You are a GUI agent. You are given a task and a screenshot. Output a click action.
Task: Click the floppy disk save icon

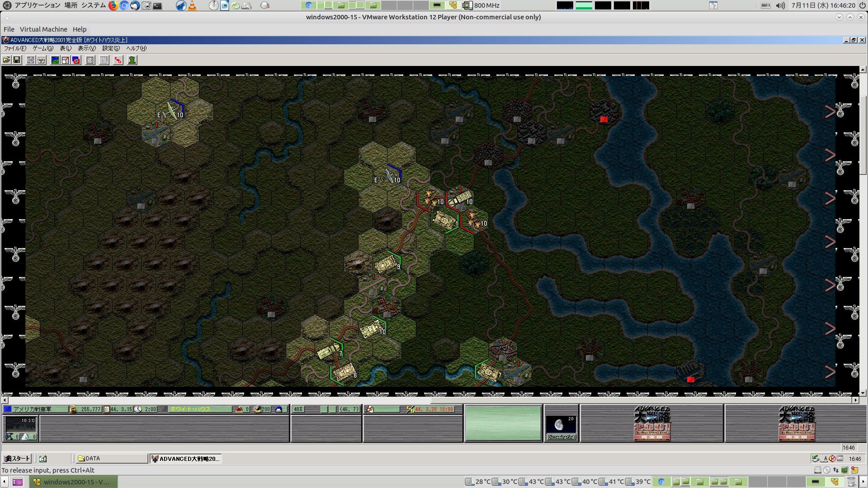point(17,60)
